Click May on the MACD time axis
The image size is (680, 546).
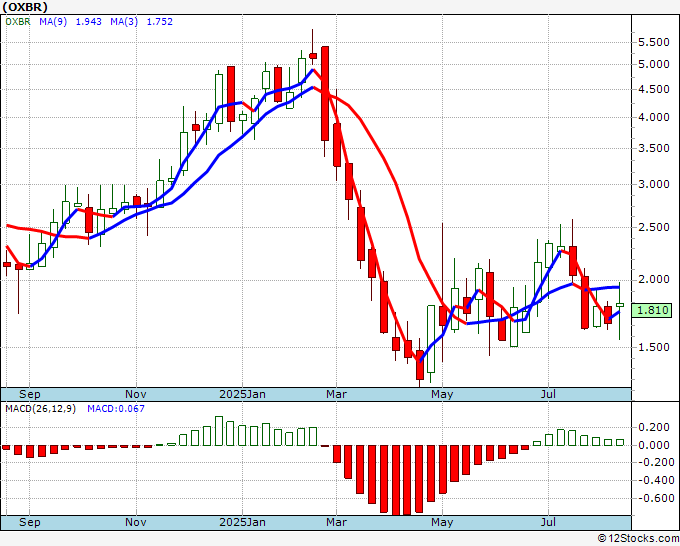point(442,522)
